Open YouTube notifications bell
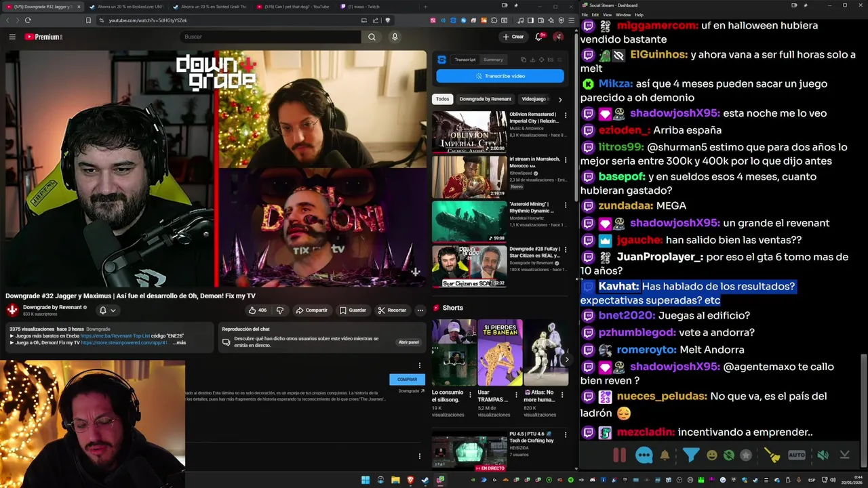Viewport: 868px width, 488px height. click(x=539, y=37)
